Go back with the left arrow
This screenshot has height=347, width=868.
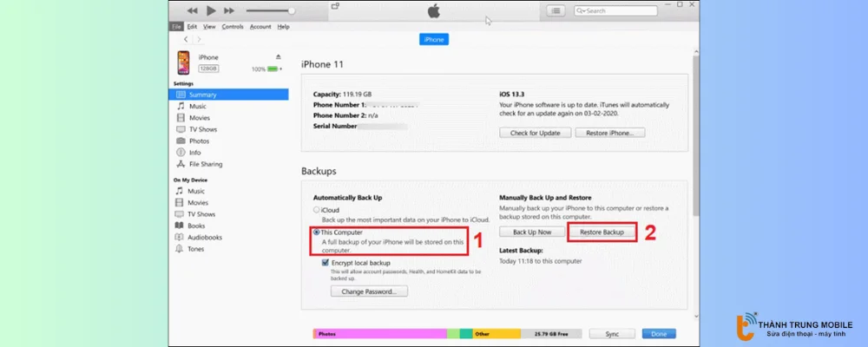point(186,39)
